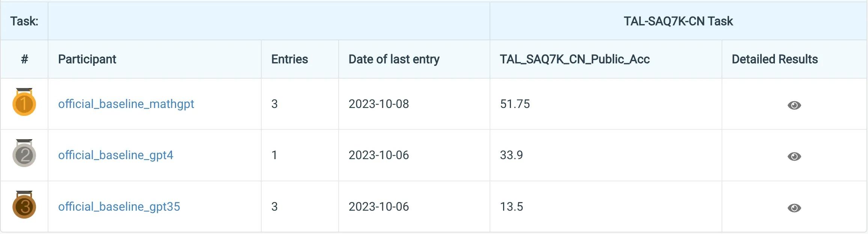View detailed results for official_baseline_mathgpt
The image size is (868, 234).
(794, 105)
